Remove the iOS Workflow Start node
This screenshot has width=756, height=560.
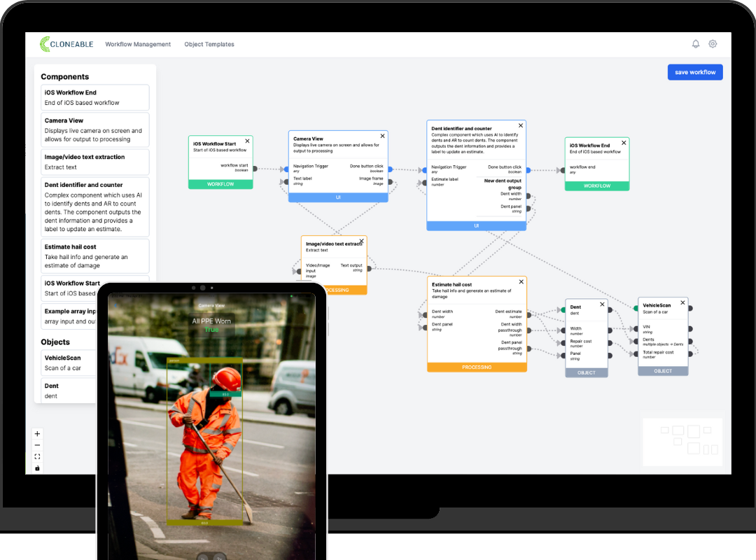[247, 141]
